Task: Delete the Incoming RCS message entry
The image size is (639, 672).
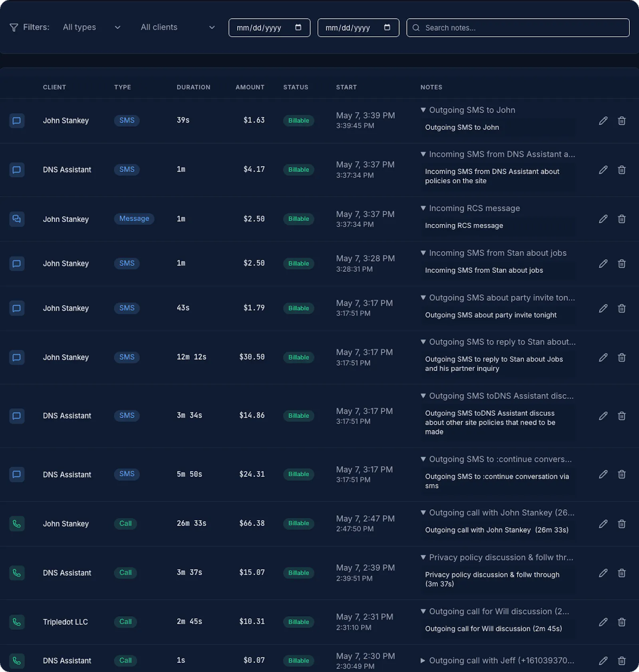Action: [x=621, y=219]
